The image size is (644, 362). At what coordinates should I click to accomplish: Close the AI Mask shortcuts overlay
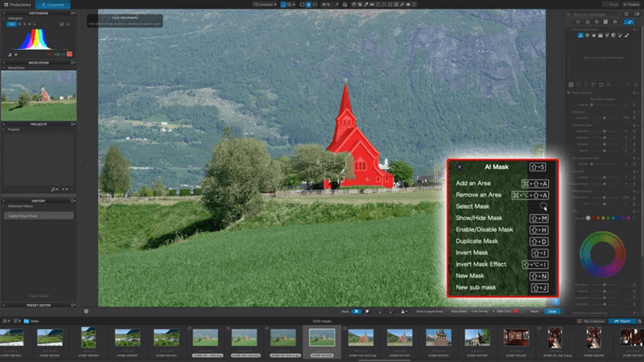[x=460, y=167]
